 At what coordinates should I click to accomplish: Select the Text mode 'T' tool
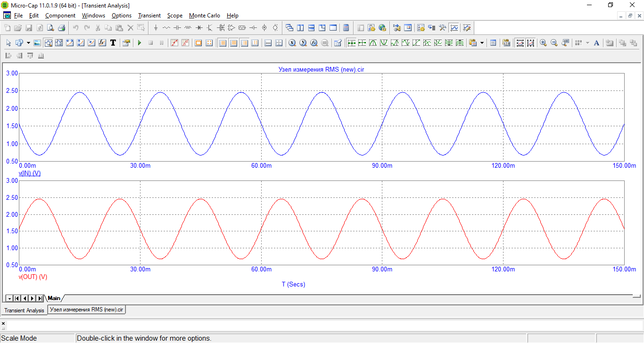point(113,43)
